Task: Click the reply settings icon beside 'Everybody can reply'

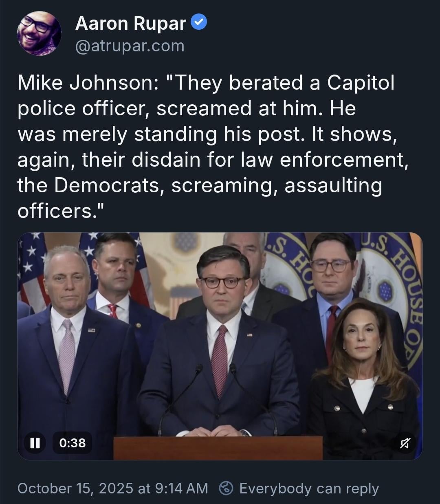Action: pyautogui.click(x=226, y=488)
